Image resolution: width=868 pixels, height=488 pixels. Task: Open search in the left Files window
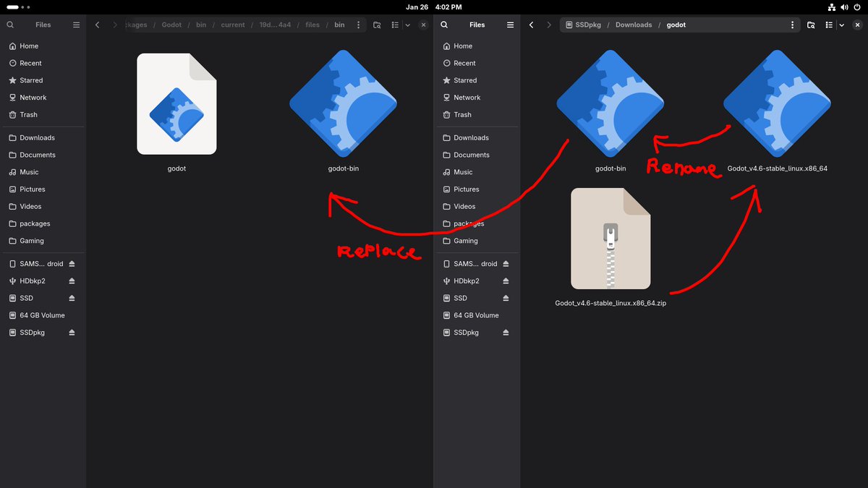tap(10, 25)
